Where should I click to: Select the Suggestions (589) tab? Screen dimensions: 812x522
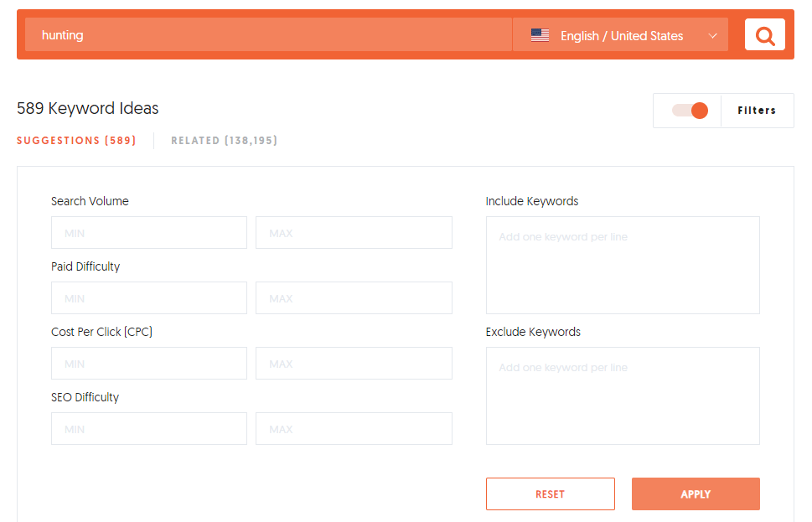click(x=76, y=140)
